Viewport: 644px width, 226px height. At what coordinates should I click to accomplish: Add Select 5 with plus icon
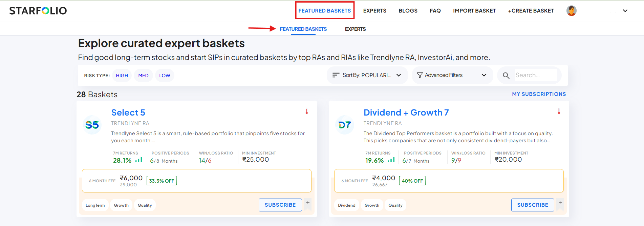click(308, 203)
